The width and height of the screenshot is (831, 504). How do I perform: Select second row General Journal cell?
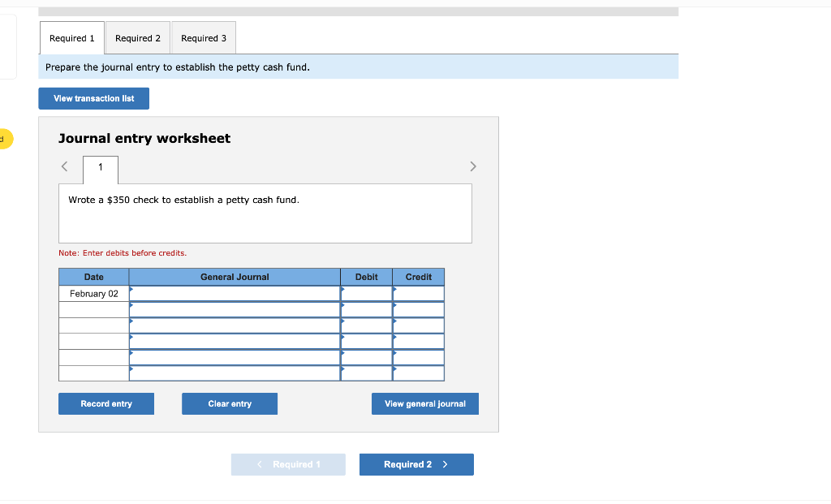tap(235, 309)
